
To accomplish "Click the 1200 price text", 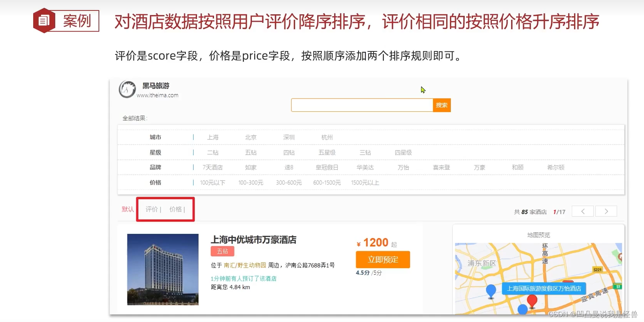I will [x=376, y=242].
